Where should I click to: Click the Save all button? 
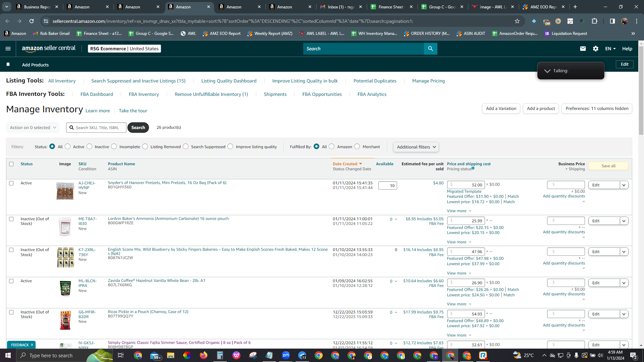tap(608, 166)
